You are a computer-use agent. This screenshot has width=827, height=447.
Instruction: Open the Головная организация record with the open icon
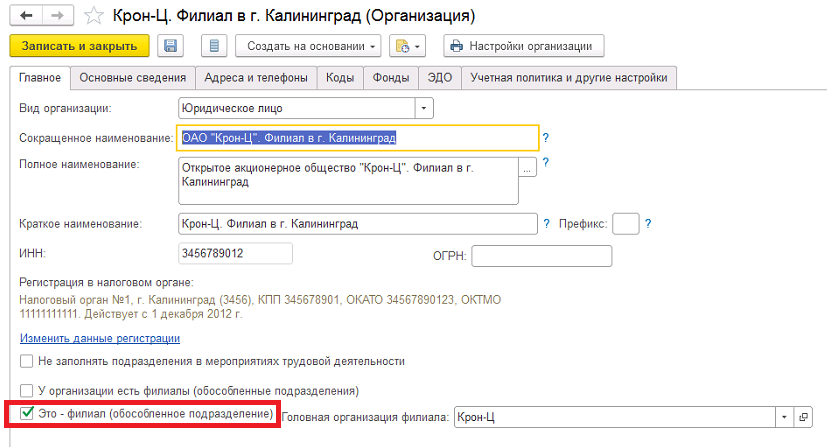tap(803, 417)
